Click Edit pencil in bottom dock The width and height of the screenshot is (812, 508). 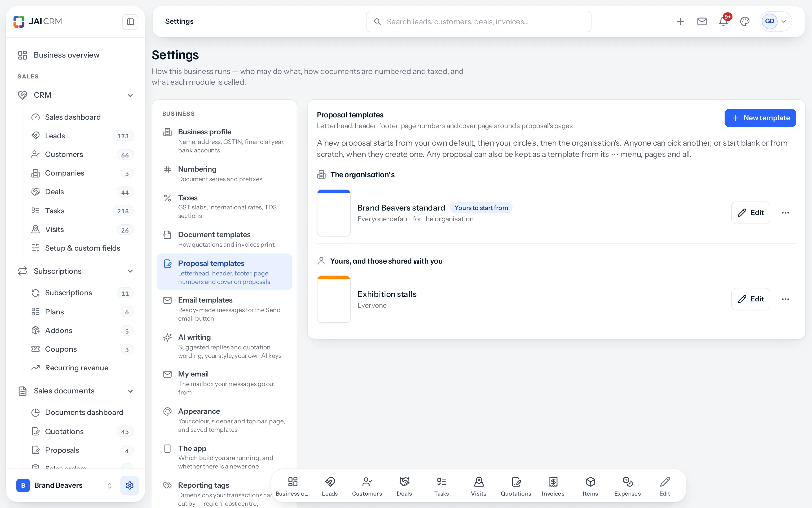pos(665,486)
